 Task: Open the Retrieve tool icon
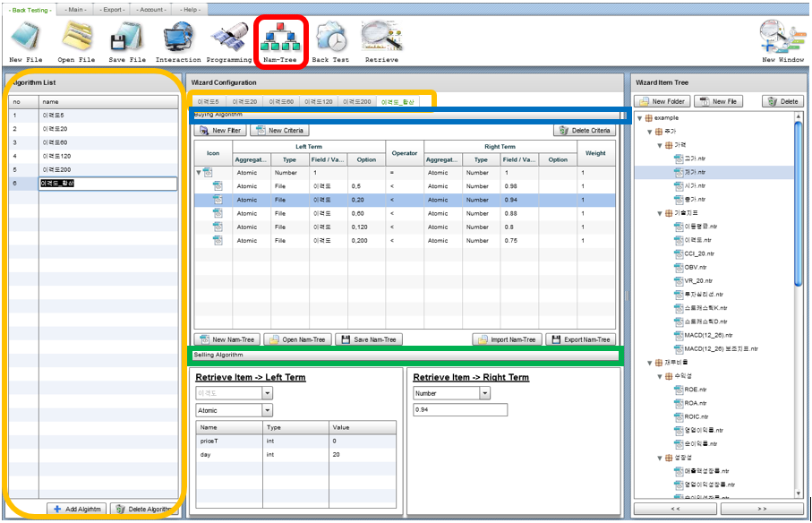point(380,36)
